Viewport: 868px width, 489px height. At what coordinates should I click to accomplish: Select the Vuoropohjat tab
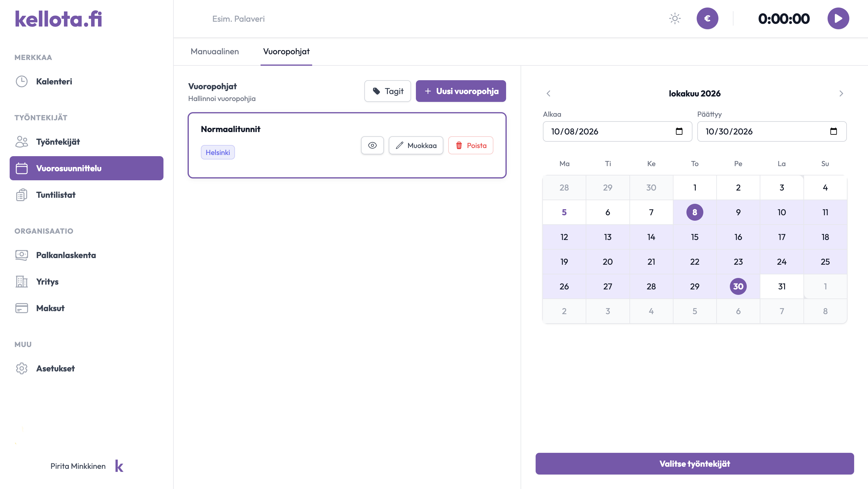pyautogui.click(x=286, y=51)
